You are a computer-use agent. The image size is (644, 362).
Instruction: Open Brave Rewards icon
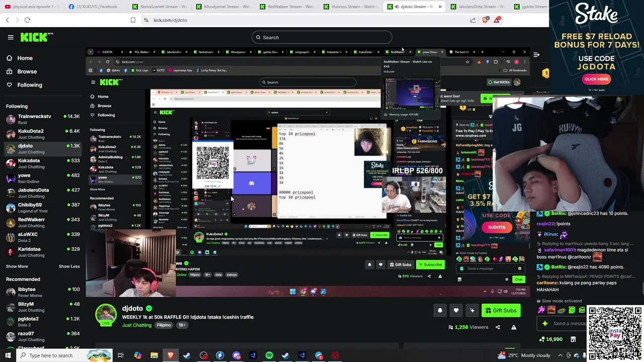point(497,20)
